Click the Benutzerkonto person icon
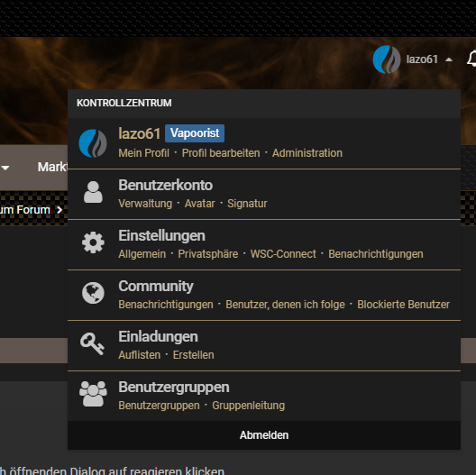The image size is (476, 475). click(93, 192)
